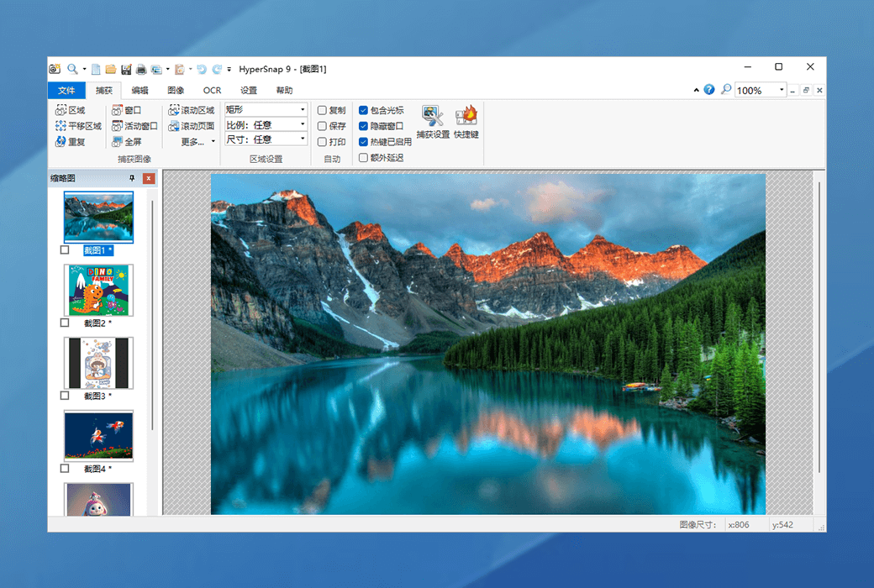Click the 区域 region capture icon
The height and width of the screenshot is (588, 874).
pyautogui.click(x=61, y=110)
